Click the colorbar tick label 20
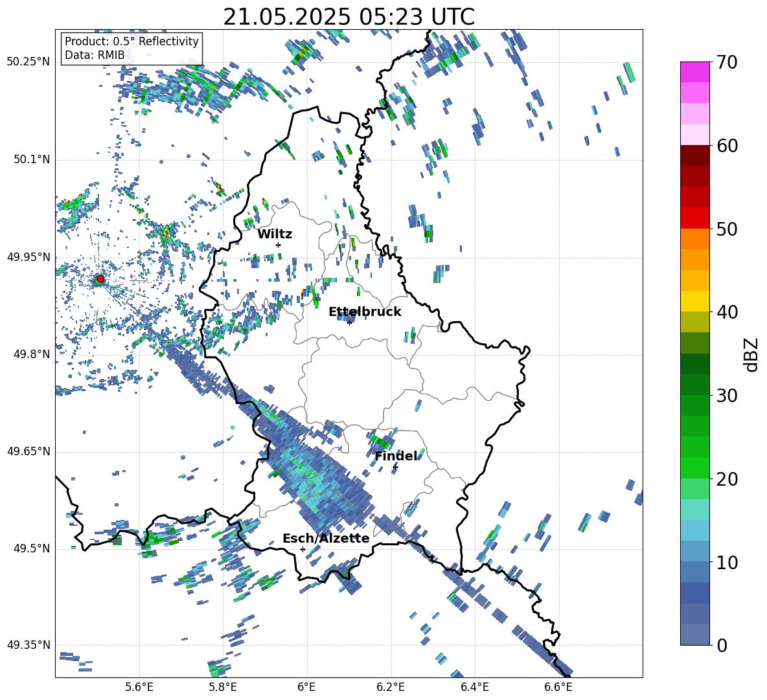Screen dimensions: 767x700 click(x=726, y=479)
